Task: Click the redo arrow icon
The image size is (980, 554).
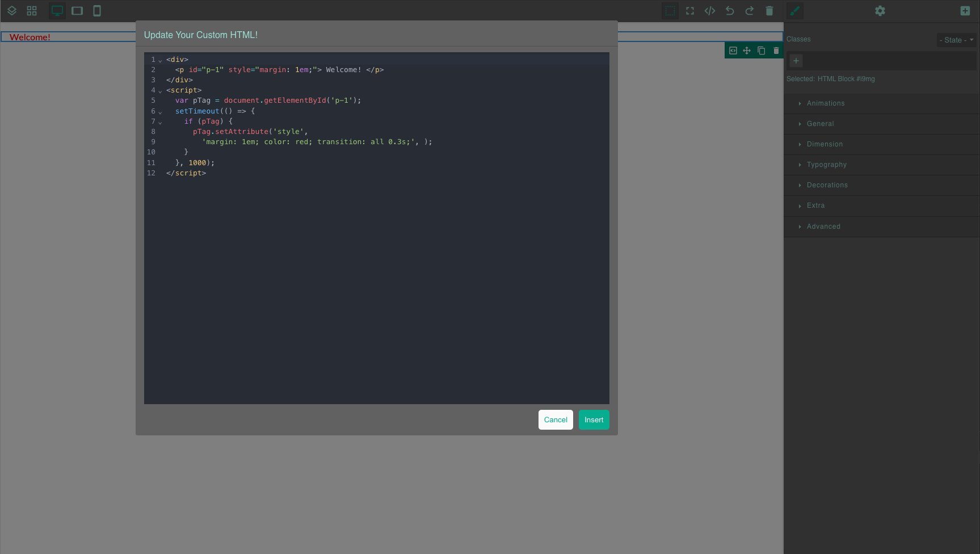Action: click(750, 11)
